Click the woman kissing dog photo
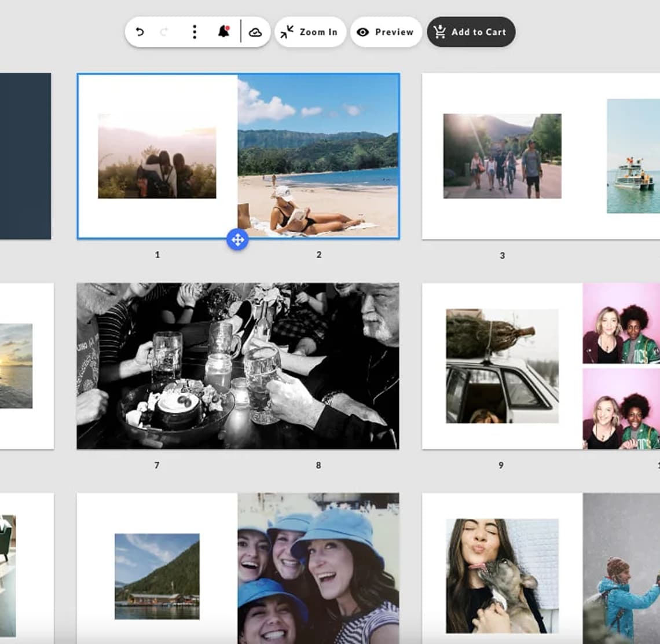This screenshot has height=644, width=660. 502,576
